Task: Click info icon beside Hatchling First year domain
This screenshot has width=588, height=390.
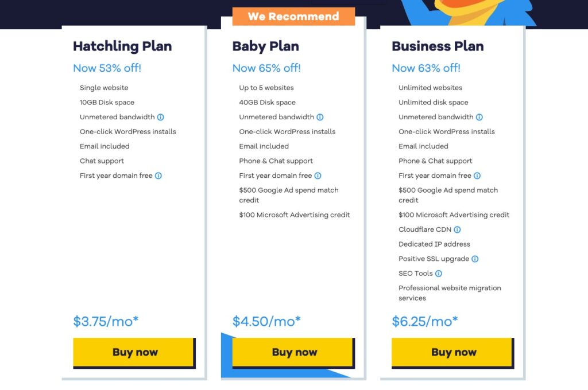Action: click(158, 175)
